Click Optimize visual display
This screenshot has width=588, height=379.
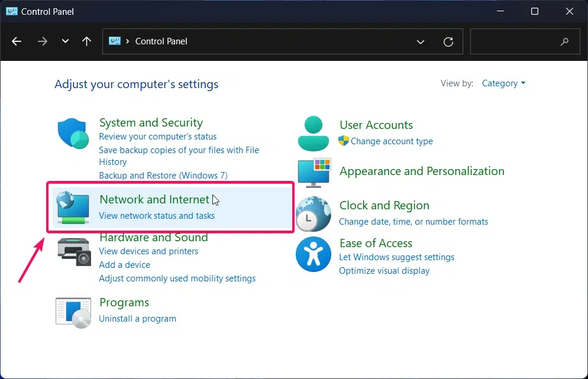384,271
